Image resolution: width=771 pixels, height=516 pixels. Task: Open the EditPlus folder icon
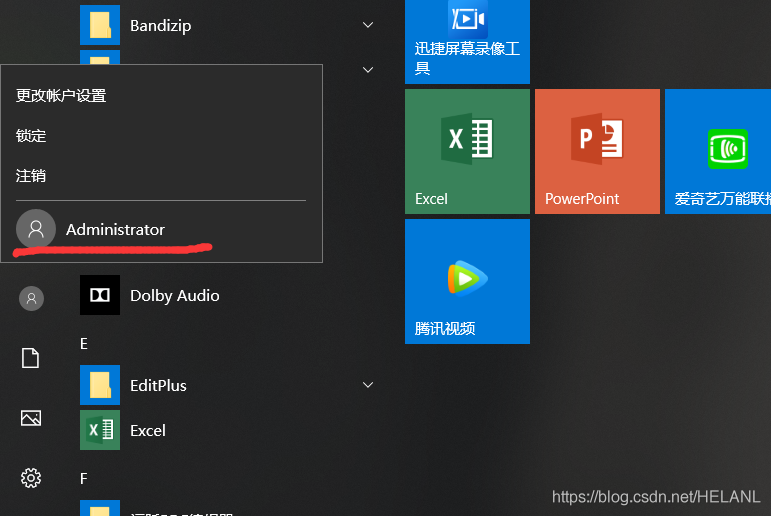click(100, 385)
